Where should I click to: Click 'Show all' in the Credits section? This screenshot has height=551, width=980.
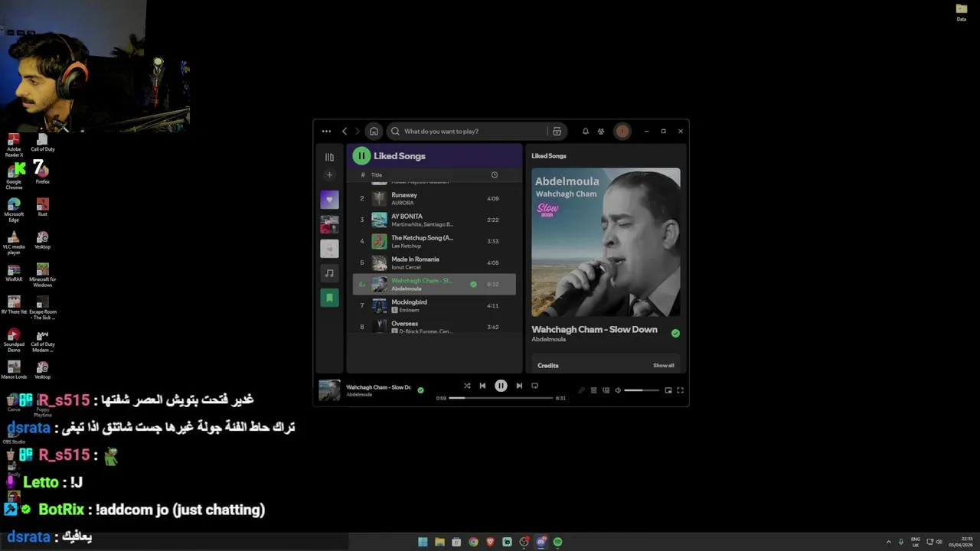click(664, 366)
